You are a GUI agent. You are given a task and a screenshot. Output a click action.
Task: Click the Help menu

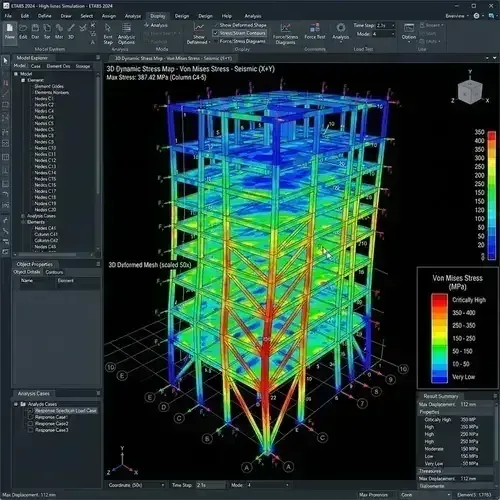[227, 16]
